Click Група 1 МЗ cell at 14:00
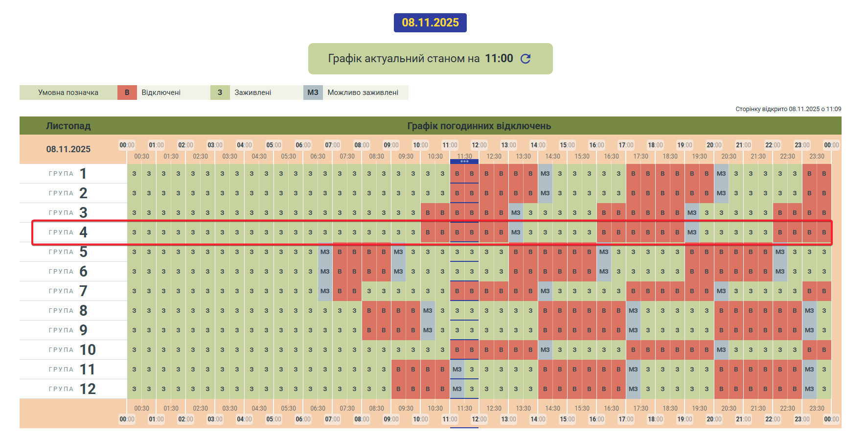868x441 pixels. pyautogui.click(x=545, y=174)
